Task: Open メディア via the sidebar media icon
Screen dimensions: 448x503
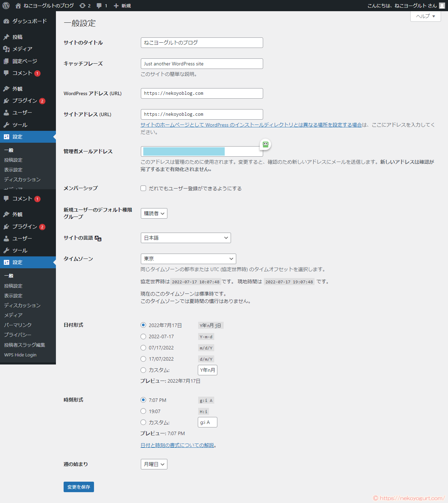Action: click(6, 49)
